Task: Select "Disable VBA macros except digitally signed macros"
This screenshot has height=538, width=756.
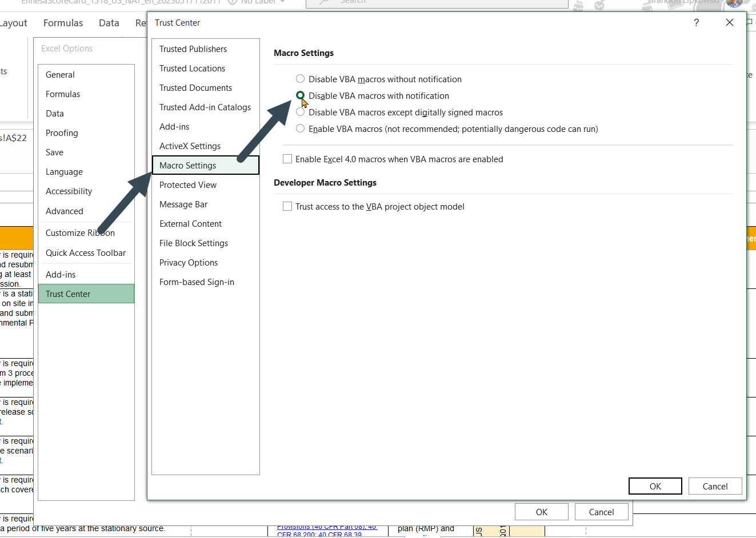Action: pyautogui.click(x=300, y=112)
